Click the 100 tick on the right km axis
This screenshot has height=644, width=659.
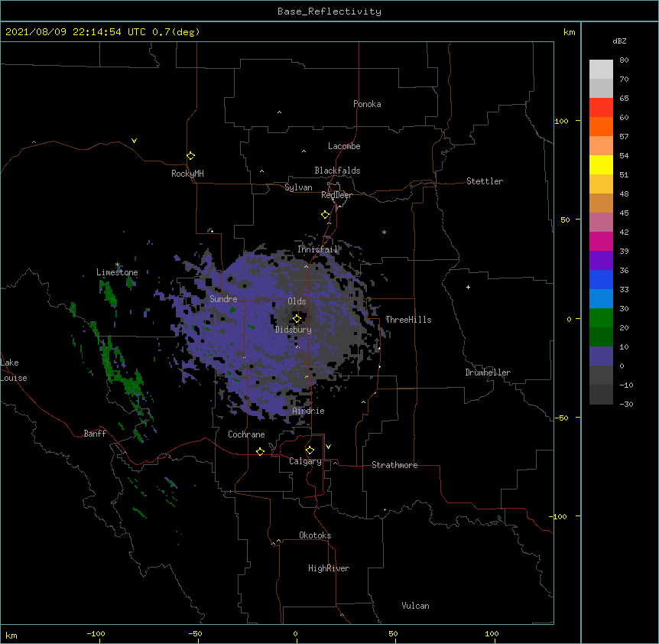coord(561,121)
